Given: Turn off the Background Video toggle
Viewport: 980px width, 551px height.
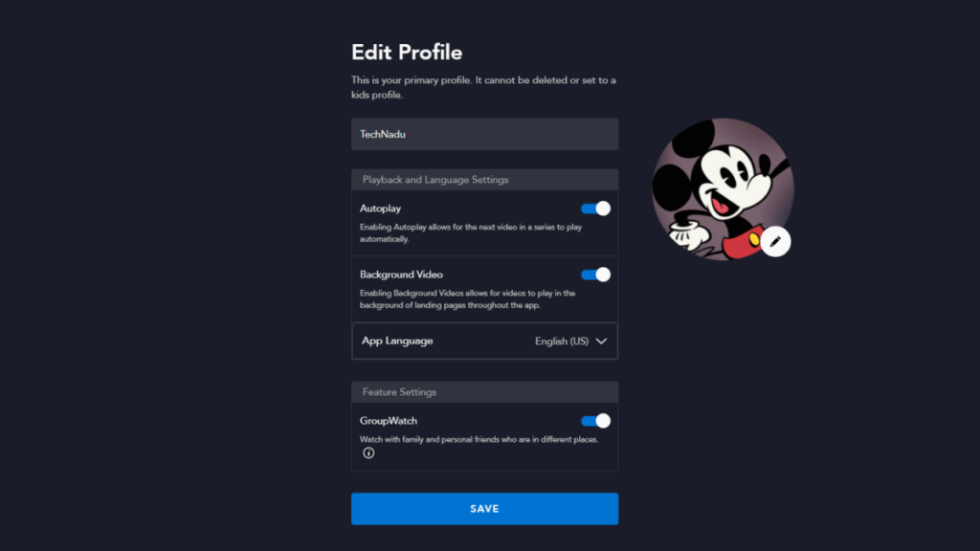Looking at the screenshot, I should coord(595,275).
